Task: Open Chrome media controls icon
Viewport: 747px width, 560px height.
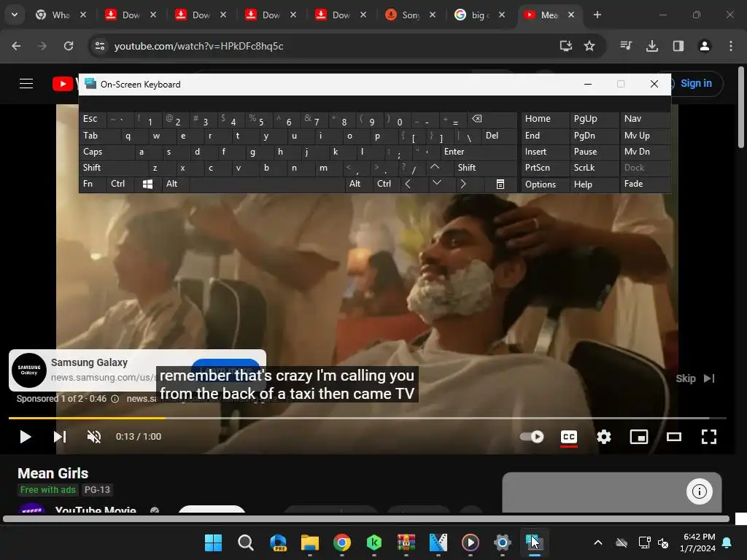Action: (626, 46)
